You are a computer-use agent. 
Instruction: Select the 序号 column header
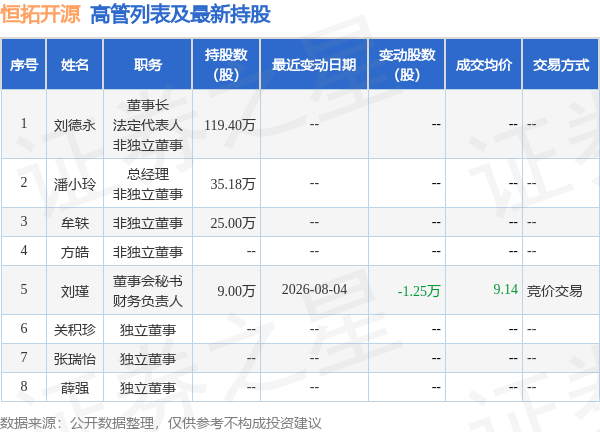pos(24,65)
